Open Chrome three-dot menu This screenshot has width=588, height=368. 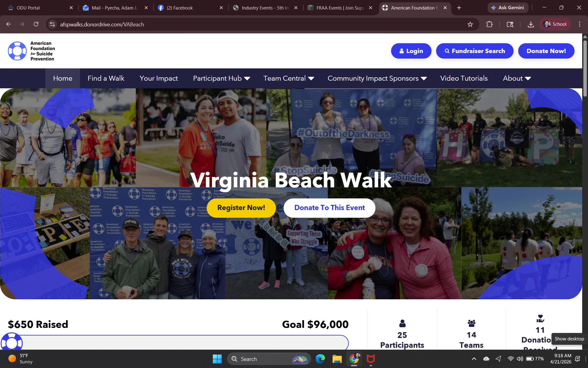click(579, 24)
